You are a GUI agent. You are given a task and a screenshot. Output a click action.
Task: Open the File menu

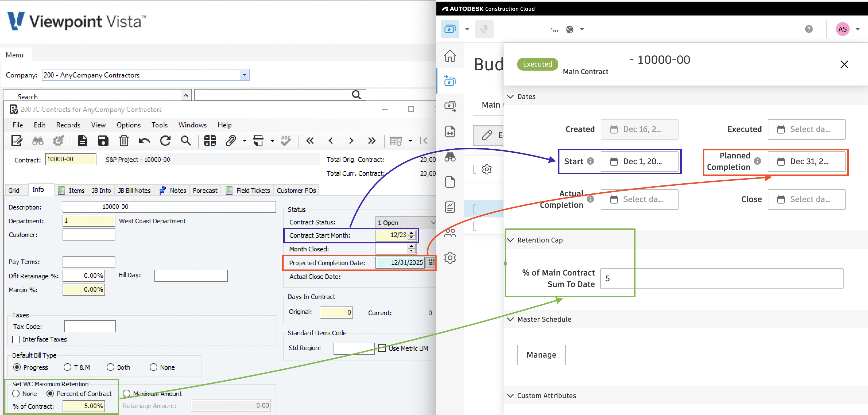click(x=18, y=125)
